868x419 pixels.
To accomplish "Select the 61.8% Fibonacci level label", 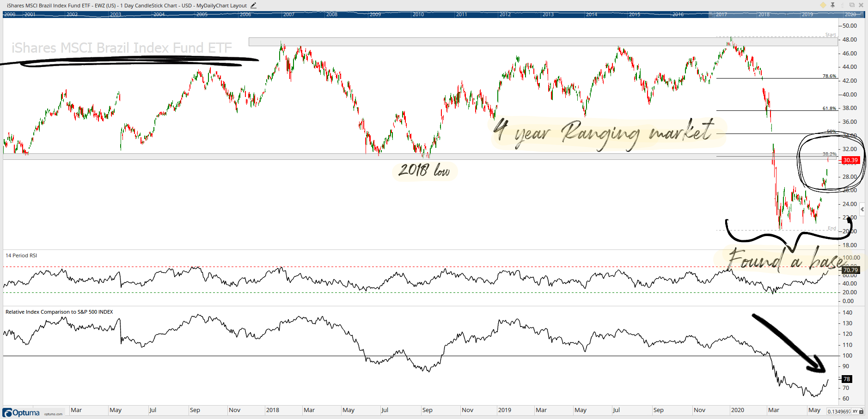I will pyautogui.click(x=829, y=109).
